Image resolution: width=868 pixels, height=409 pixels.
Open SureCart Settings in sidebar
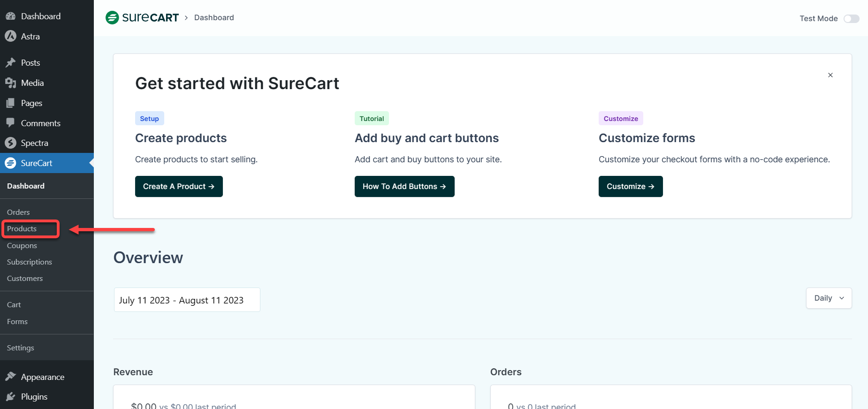(x=21, y=348)
